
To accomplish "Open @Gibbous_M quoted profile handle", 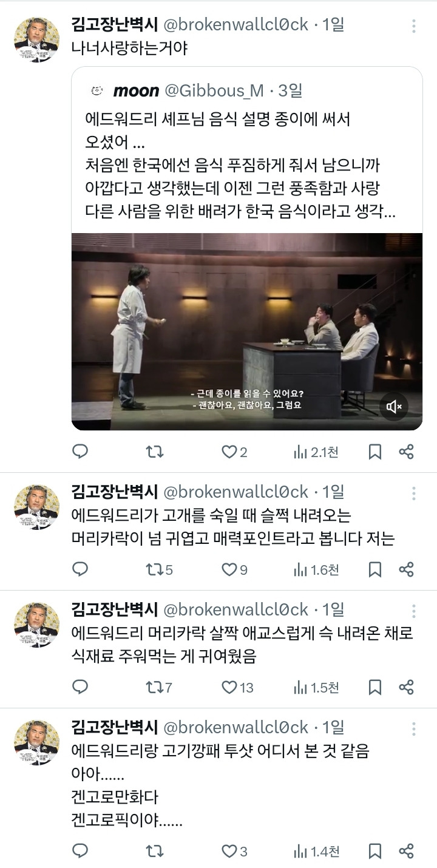I will [x=215, y=91].
